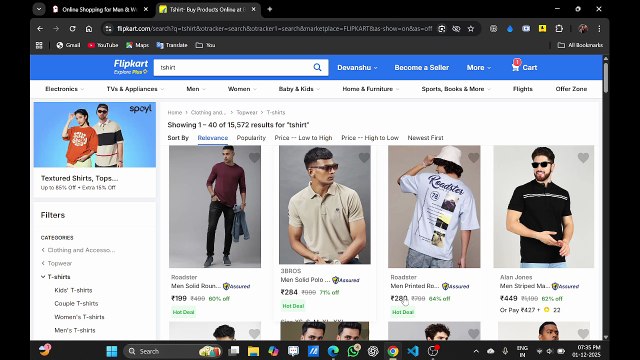The width and height of the screenshot is (640, 360).
Task: Expand the Men category menu
Action: (196, 89)
